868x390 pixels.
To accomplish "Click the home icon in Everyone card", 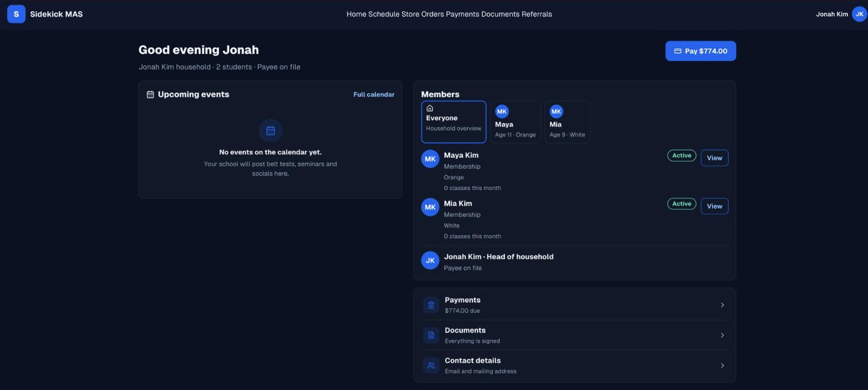I will pos(430,108).
